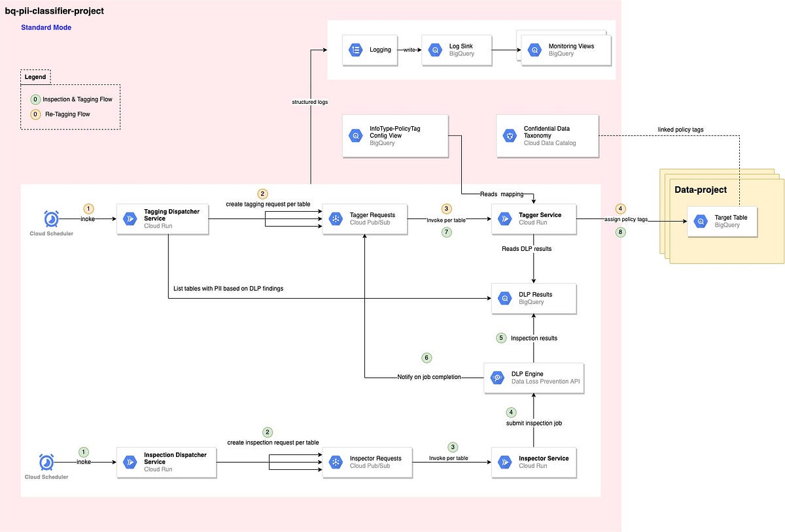Toggle the Inspection & Tagging Flow legend marker

click(35, 99)
